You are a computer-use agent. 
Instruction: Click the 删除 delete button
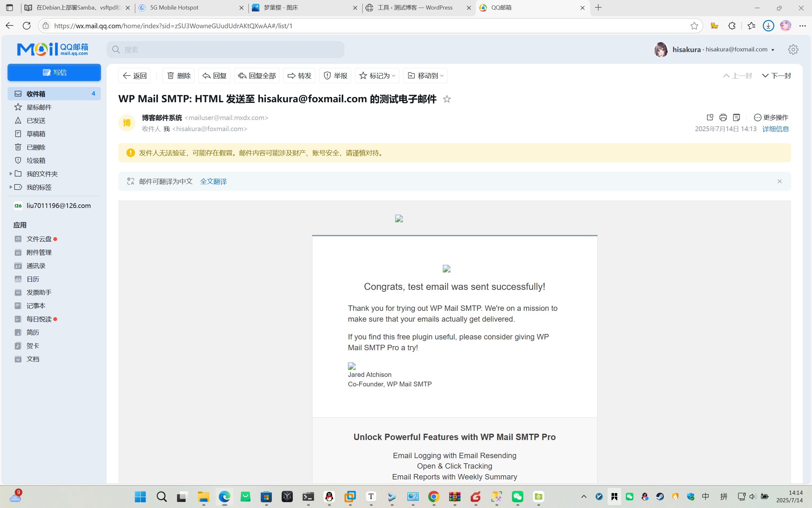pyautogui.click(x=179, y=76)
